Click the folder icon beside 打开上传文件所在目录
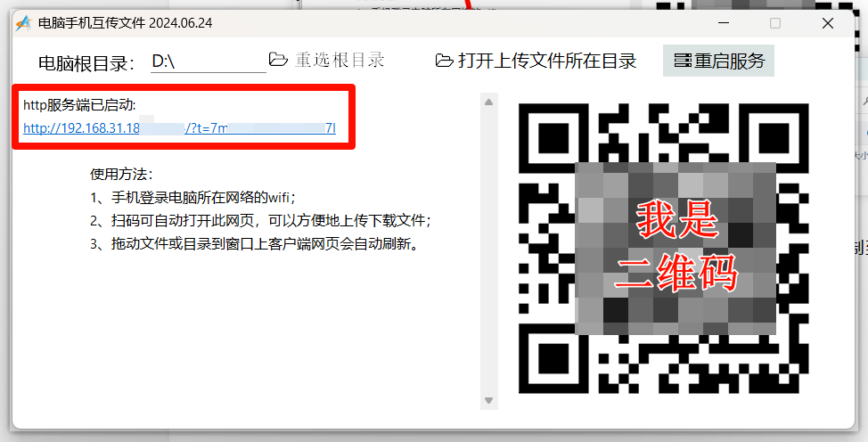Screen dimensions: 868x442 444,61
